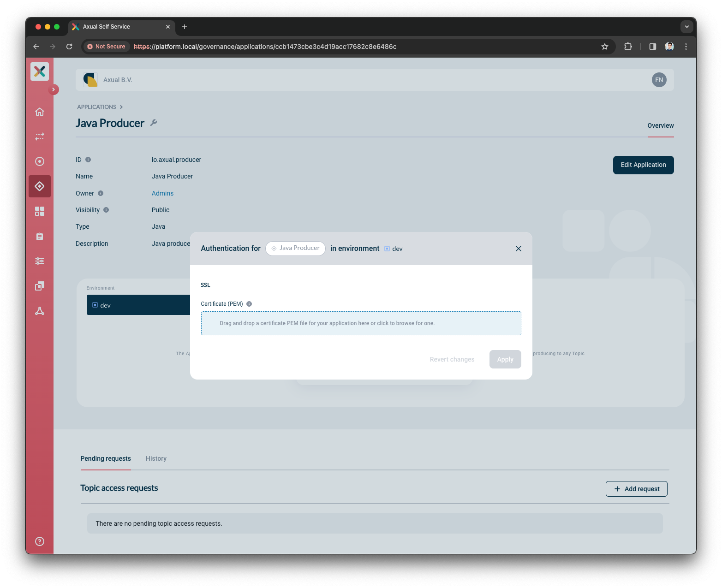Click the certificate PEM drop zone
The image size is (722, 588).
click(361, 323)
